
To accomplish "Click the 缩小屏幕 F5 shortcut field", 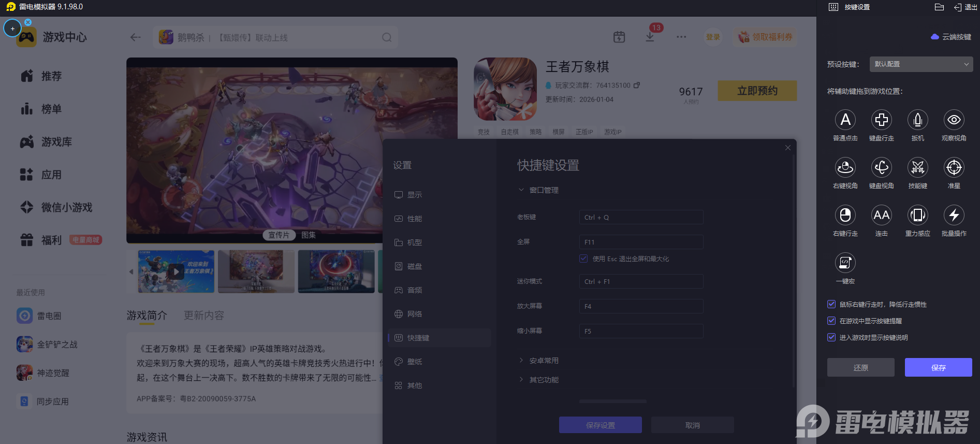I will [641, 331].
